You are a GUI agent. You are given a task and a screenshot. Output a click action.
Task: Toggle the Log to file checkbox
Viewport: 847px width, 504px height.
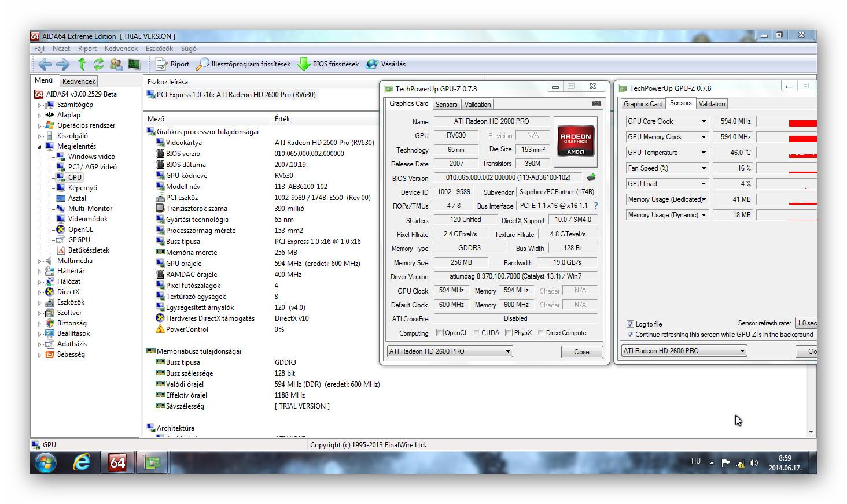point(630,324)
